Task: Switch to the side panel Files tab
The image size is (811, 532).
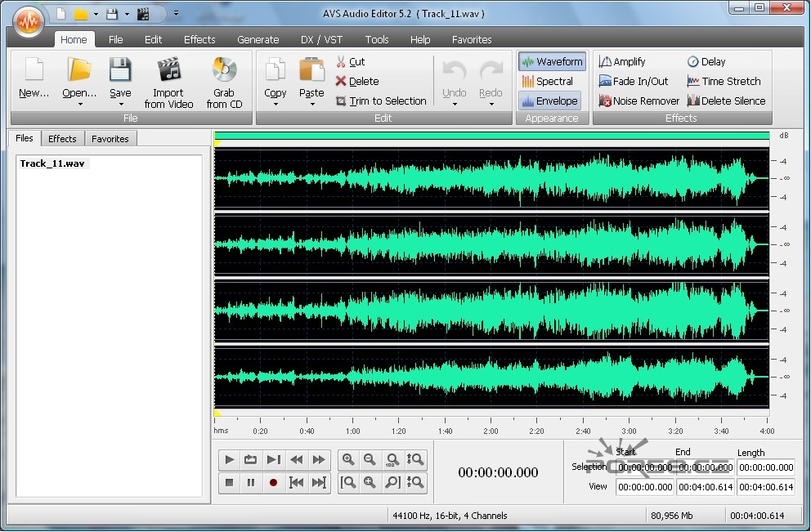Action: click(x=25, y=138)
